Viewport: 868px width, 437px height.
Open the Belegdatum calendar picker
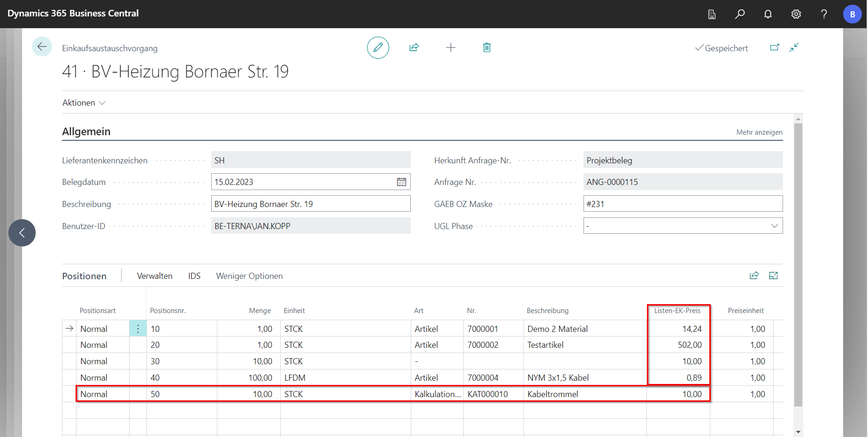coord(401,182)
